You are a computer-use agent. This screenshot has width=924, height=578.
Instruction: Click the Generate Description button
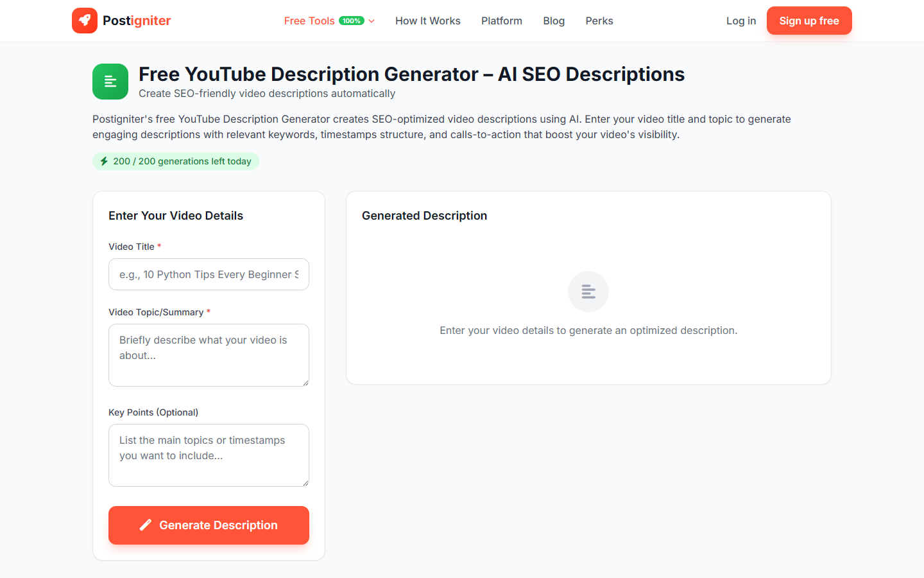coord(209,525)
